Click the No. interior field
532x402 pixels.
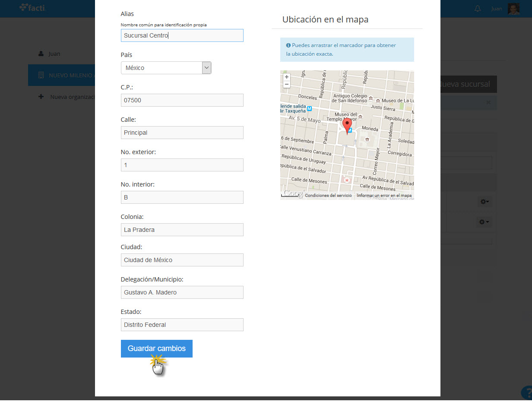(x=182, y=197)
